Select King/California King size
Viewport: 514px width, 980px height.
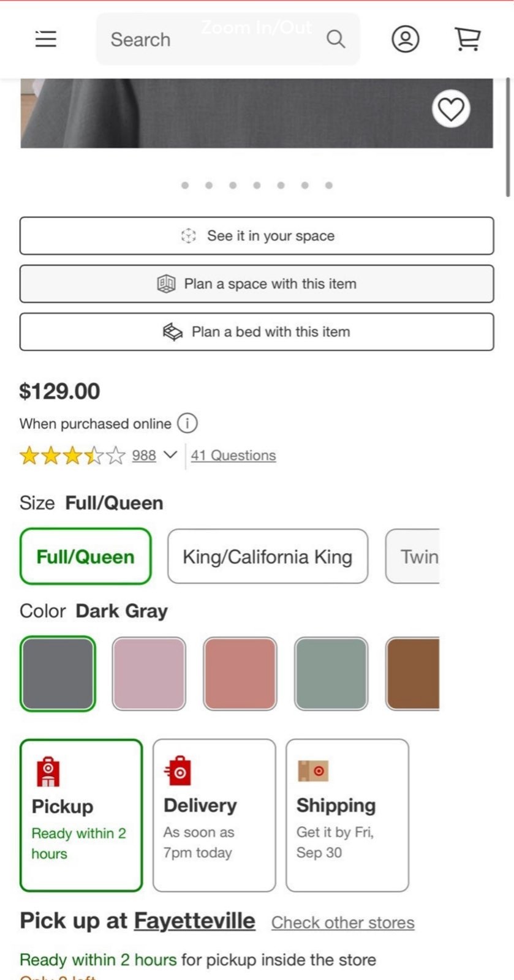[x=268, y=556]
